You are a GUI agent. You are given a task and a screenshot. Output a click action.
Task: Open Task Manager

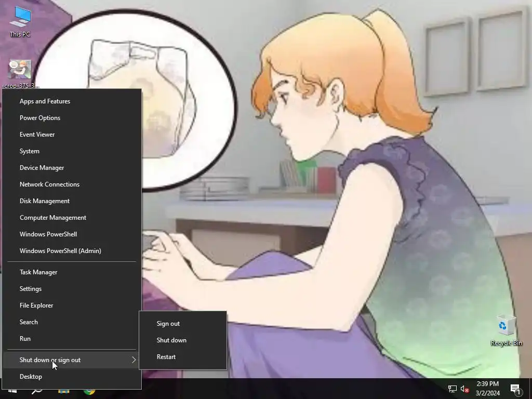pyautogui.click(x=72, y=272)
